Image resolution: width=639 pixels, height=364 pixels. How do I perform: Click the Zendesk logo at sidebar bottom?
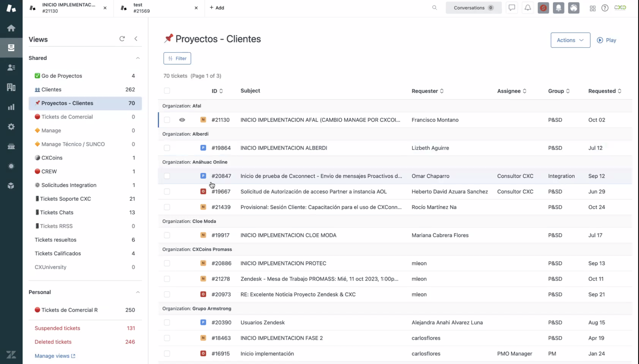11,354
